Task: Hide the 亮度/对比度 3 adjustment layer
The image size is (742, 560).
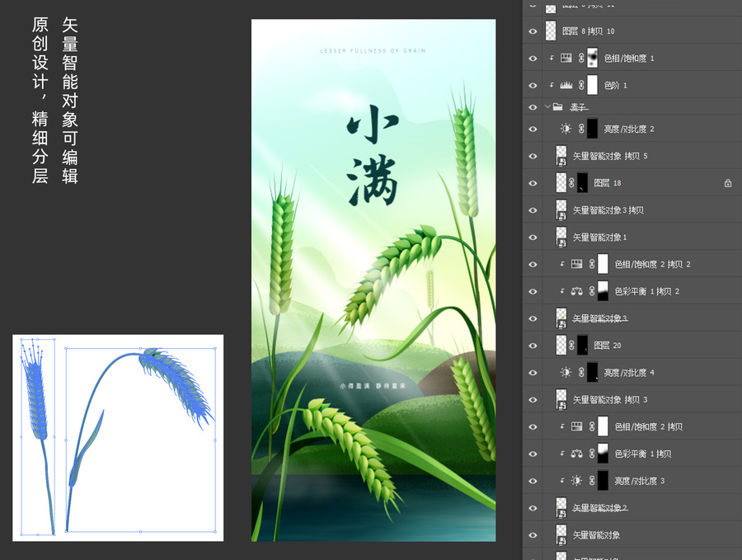Action: click(x=533, y=481)
